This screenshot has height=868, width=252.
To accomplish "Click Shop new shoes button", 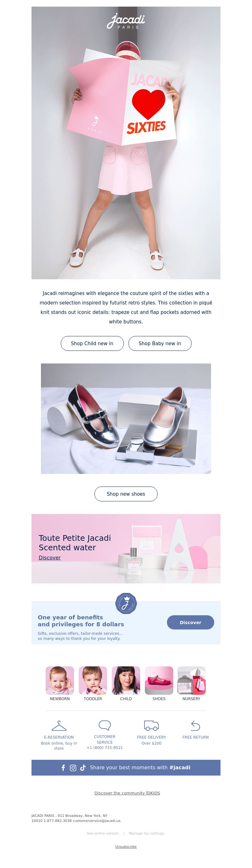I will coord(126,494).
